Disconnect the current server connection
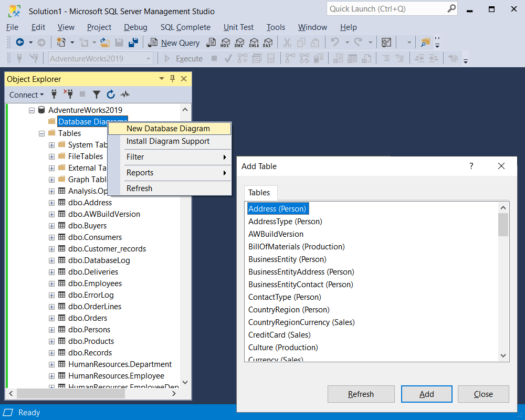 [68, 94]
